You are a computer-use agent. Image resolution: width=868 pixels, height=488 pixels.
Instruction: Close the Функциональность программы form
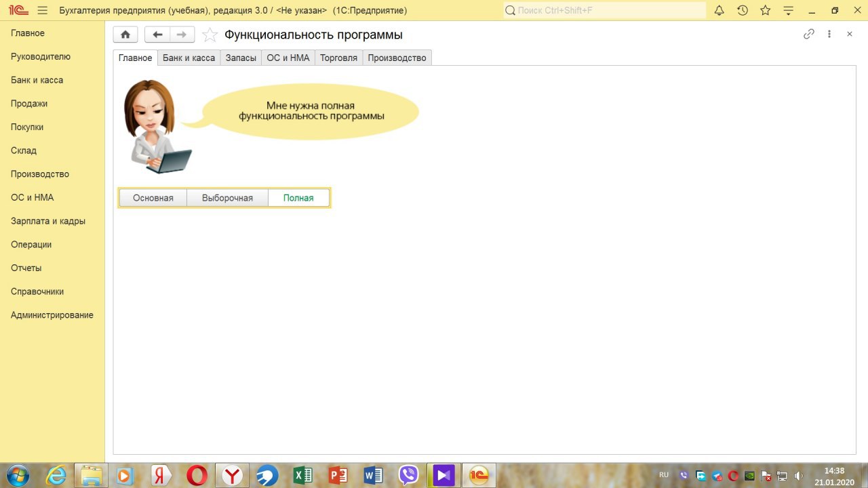coord(849,34)
